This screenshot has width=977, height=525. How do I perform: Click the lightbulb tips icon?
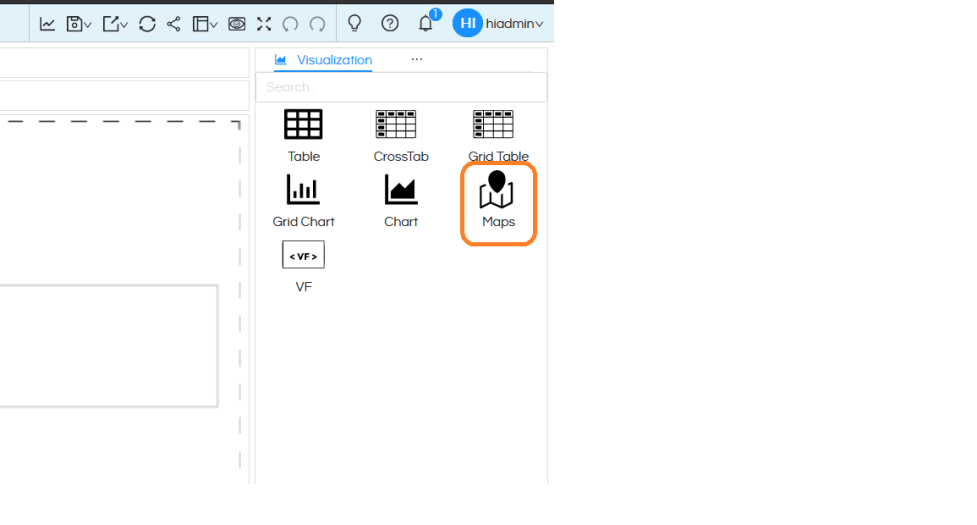click(355, 24)
